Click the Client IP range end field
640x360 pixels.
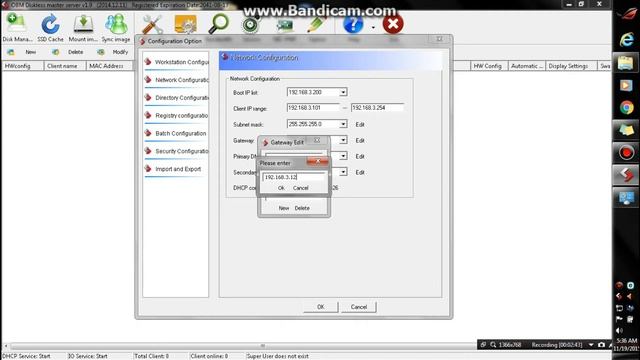[377, 108]
